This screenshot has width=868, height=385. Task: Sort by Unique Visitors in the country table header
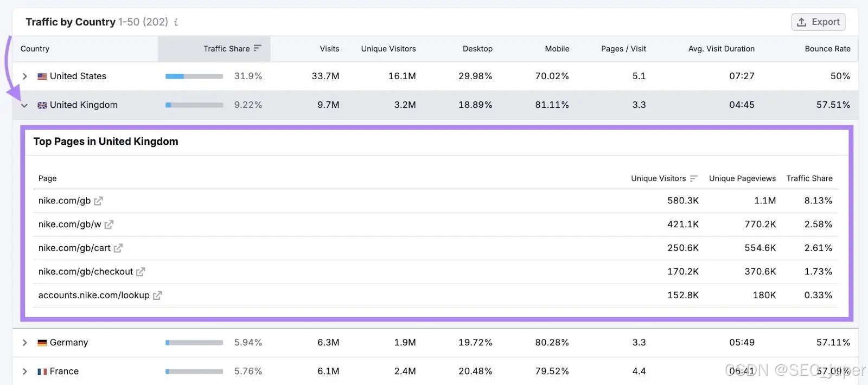point(388,49)
